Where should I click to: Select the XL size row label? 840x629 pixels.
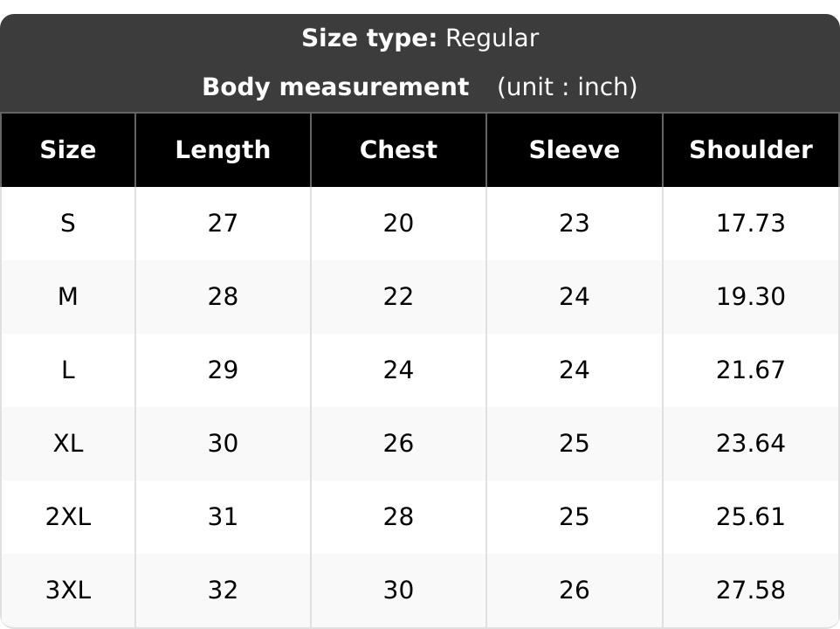(68, 443)
